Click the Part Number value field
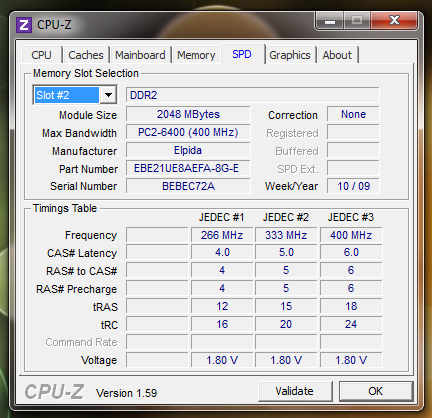Viewport: 435px width, 418px height. [x=188, y=168]
